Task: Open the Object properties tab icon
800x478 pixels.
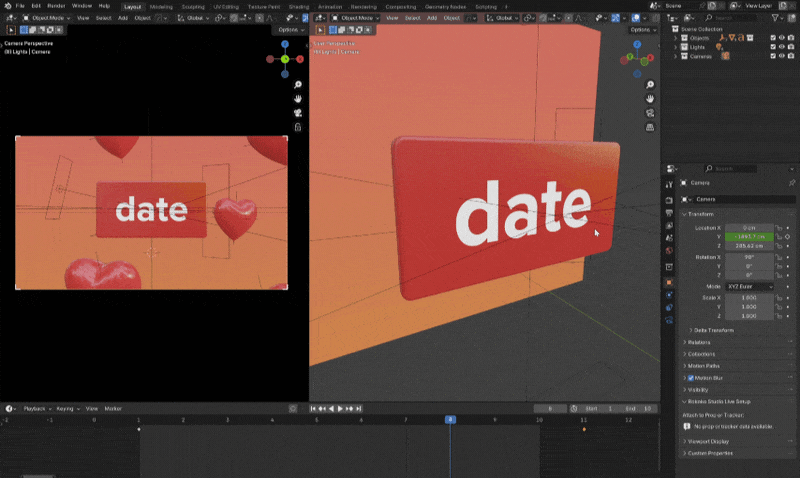Action: click(x=669, y=281)
